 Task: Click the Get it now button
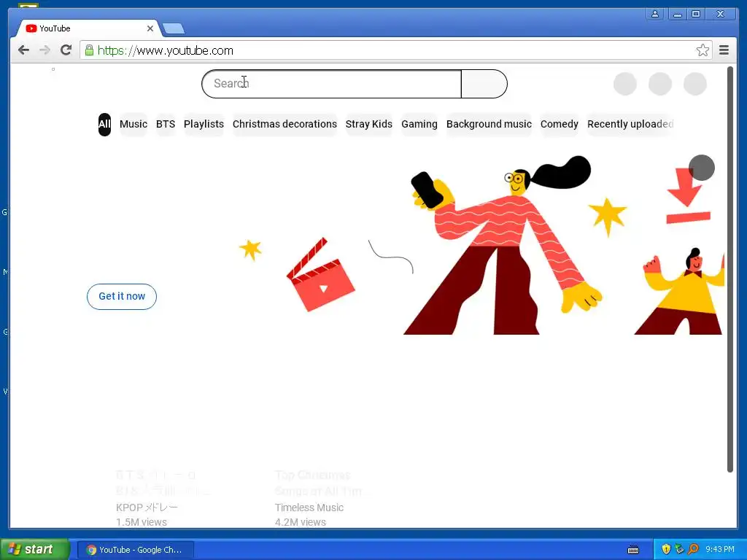point(122,297)
